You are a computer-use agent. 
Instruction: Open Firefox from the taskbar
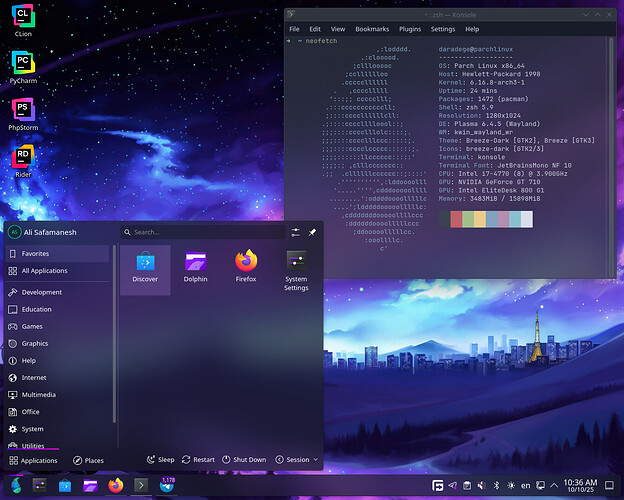(115, 485)
